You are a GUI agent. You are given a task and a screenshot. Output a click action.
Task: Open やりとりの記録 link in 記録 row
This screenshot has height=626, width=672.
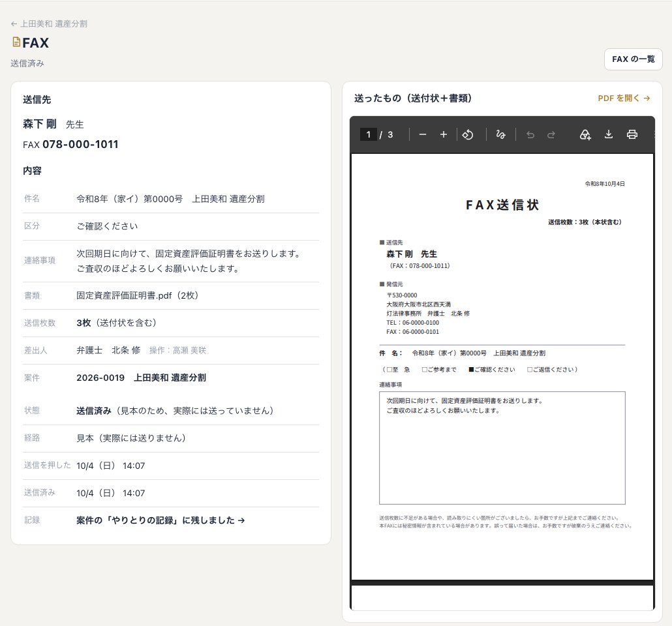pos(160,520)
